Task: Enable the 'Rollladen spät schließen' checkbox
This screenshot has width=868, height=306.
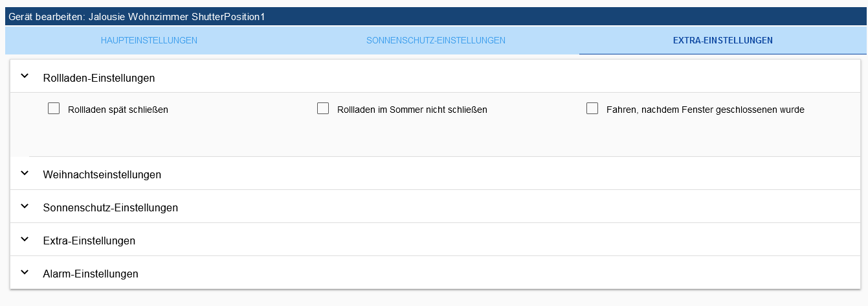Action: (54, 108)
